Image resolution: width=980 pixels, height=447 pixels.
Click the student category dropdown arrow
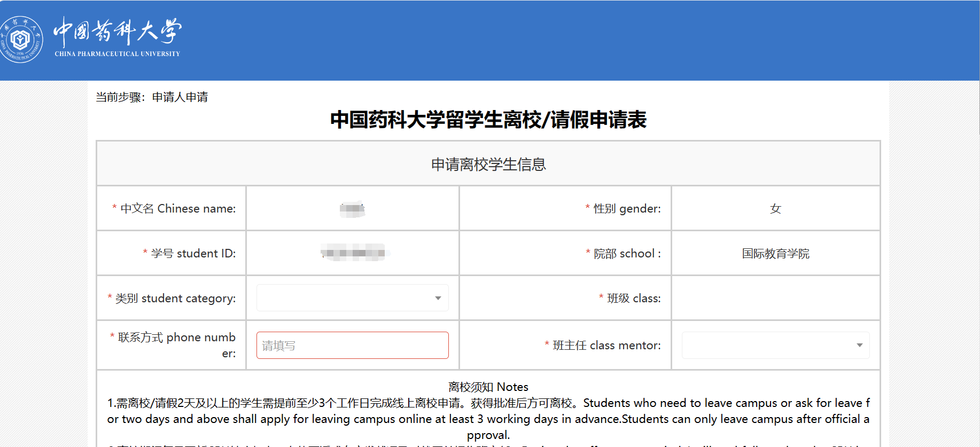pos(438,298)
